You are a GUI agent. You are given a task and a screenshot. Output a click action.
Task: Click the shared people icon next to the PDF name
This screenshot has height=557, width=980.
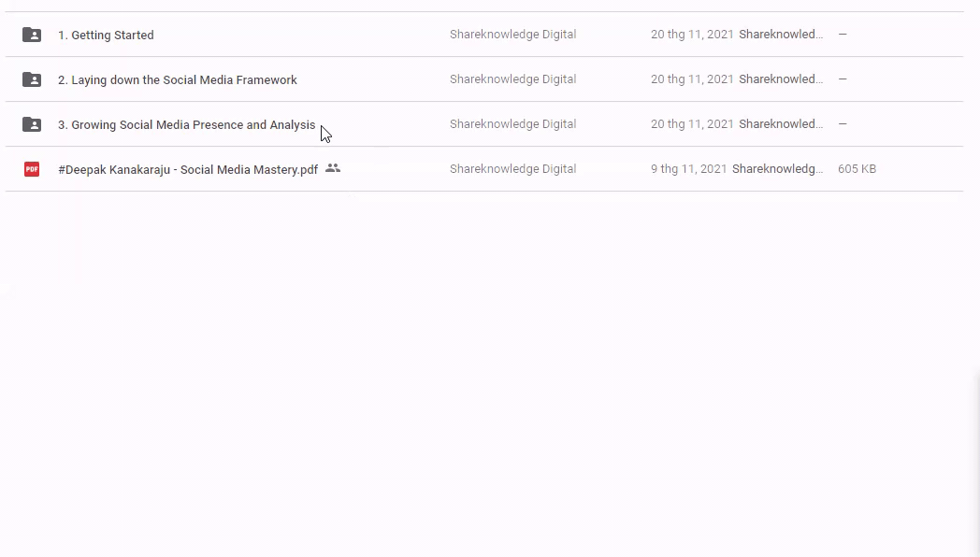click(333, 168)
